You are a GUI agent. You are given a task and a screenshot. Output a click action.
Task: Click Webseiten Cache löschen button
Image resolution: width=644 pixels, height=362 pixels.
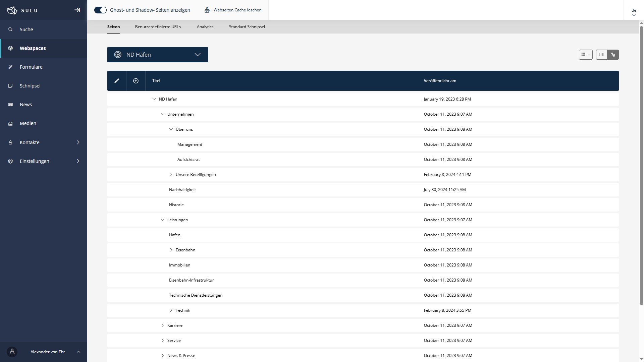[x=233, y=10]
